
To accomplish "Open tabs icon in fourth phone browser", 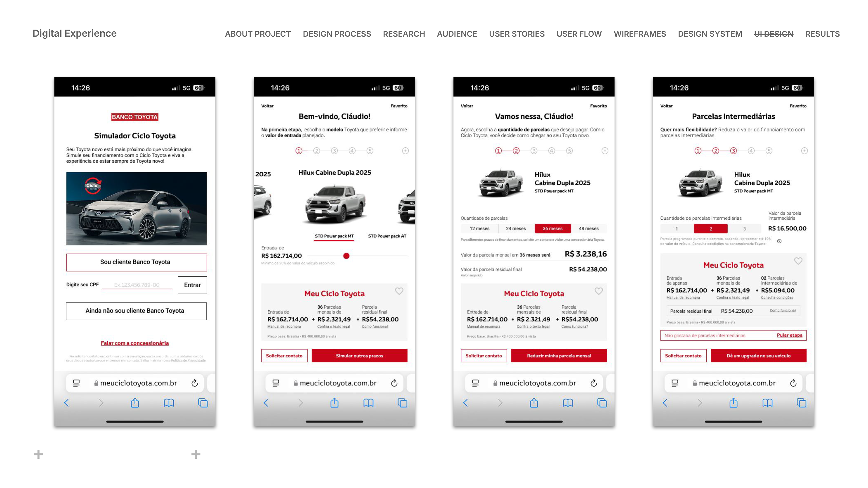I will (x=801, y=403).
